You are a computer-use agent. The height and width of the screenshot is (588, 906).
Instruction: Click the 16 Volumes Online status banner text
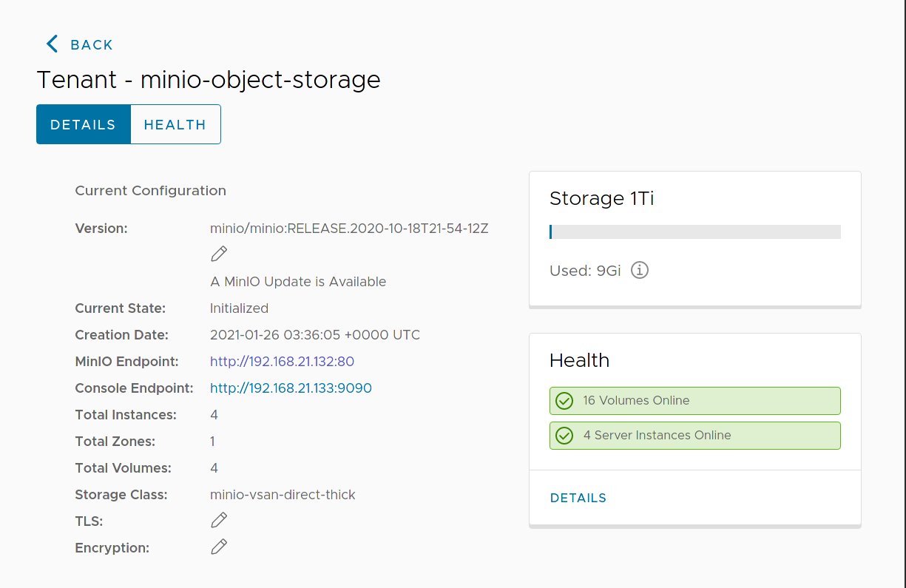(x=636, y=401)
